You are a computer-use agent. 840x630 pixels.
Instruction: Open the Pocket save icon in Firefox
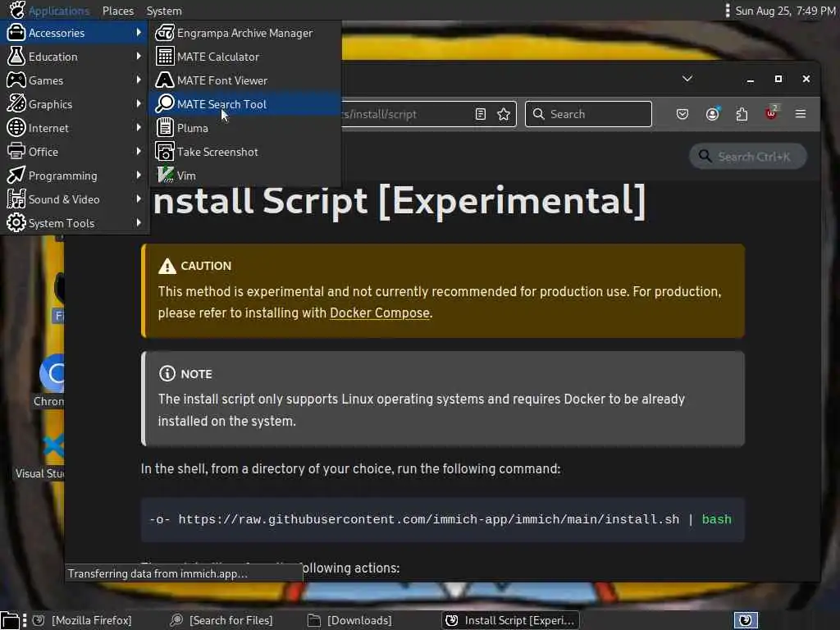tap(682, 114)
